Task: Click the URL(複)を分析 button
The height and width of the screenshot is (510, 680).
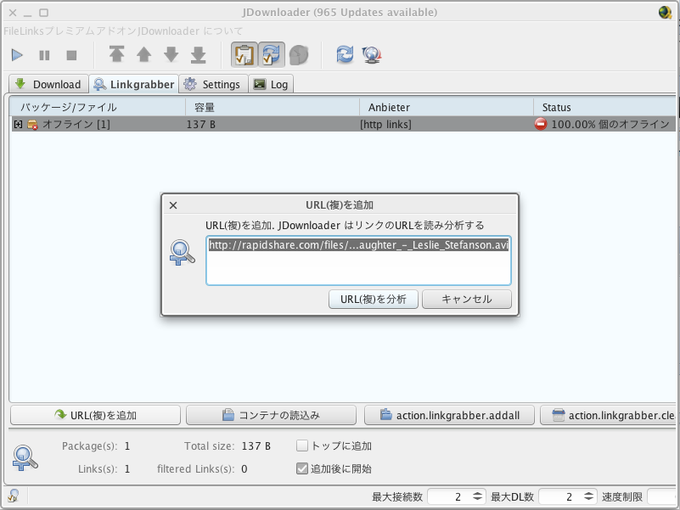Action: [373, 299]
